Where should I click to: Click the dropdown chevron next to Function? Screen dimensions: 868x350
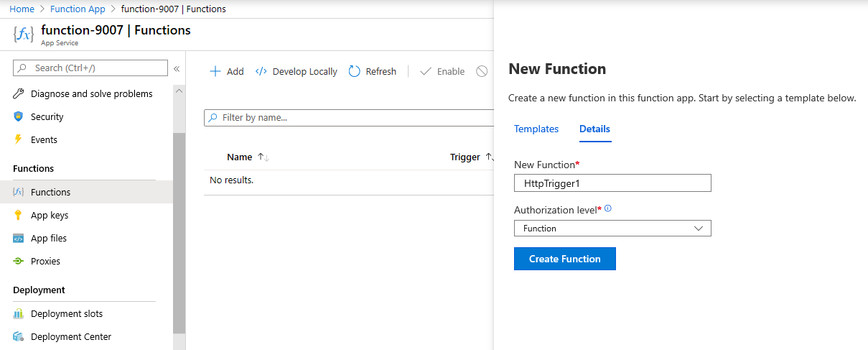[x=699, y=229]
